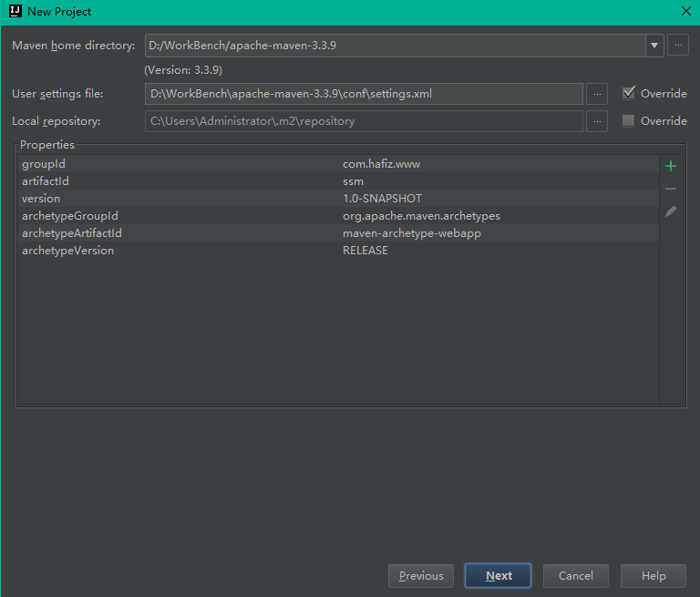Open Help for this dialog
This screenshot has width=700, height=597.
tap(654, 575)
